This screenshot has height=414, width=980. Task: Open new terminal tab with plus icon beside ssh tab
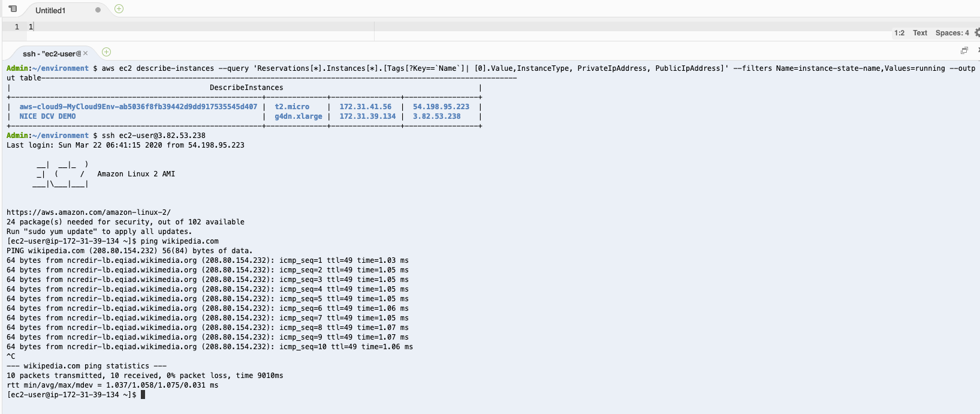tap(107, 52)
